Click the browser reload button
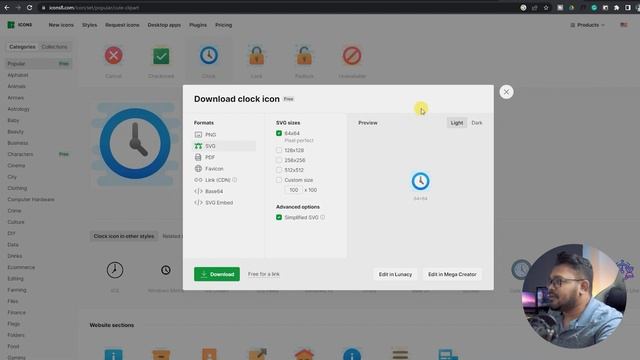Viewport: 640px width, 360px height. 29,7
